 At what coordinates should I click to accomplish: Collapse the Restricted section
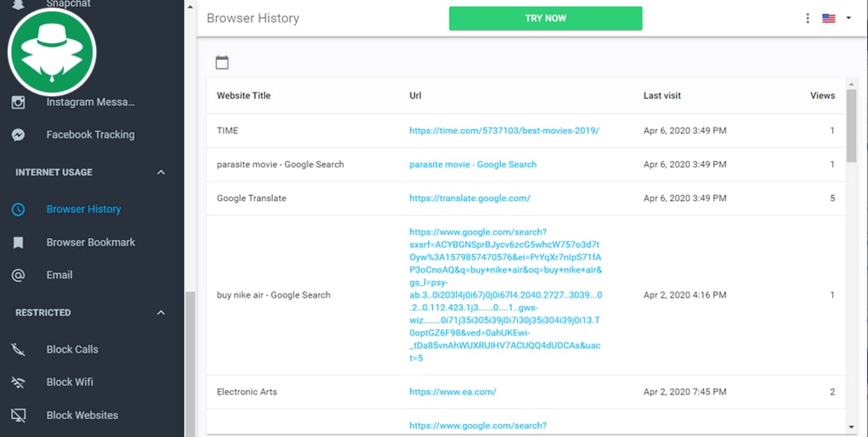[161, 313]
